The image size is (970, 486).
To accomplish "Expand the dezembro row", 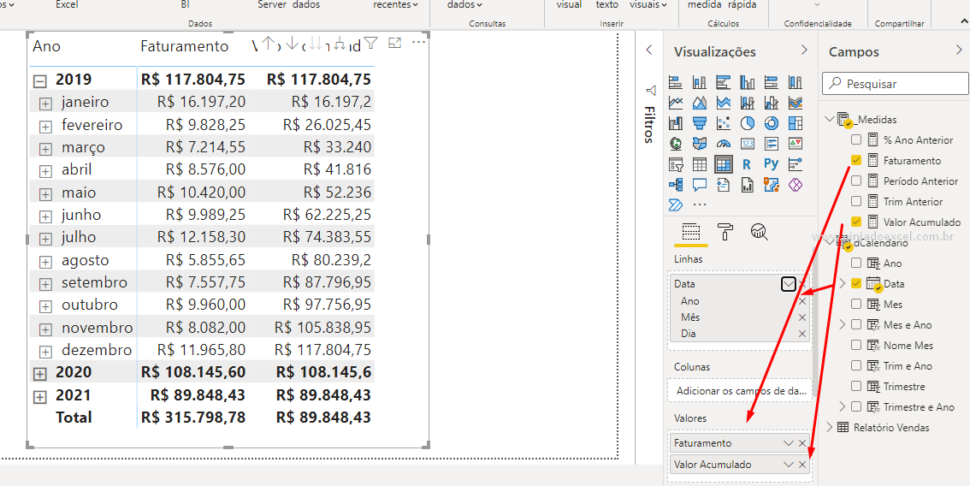I will pyautogui.click(x=45, y=352).
